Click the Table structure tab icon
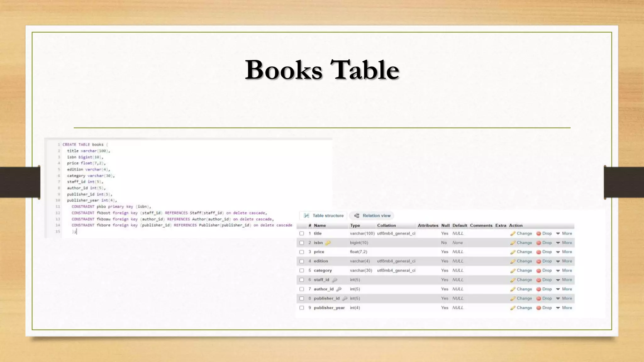 307,216
